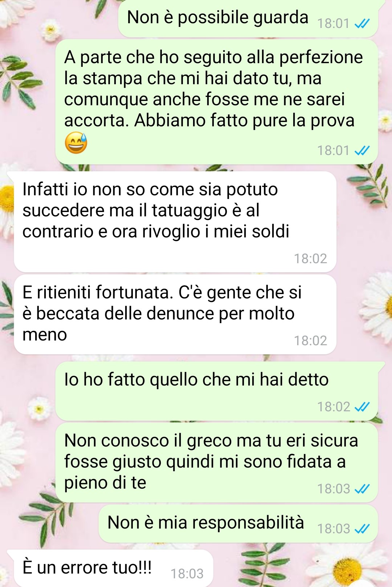Tap read ticks beside 'Io ho fatto quello che mi hai detto'
This screenshot has height=587, width=392.
pyautogui.click(x=362, y=407)
